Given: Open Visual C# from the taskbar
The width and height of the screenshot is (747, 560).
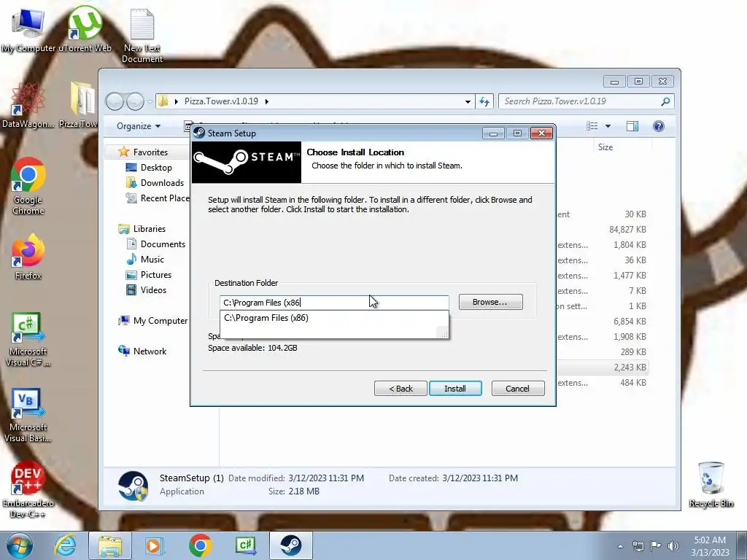Looking at the screenshot, I should coord(245,545).
